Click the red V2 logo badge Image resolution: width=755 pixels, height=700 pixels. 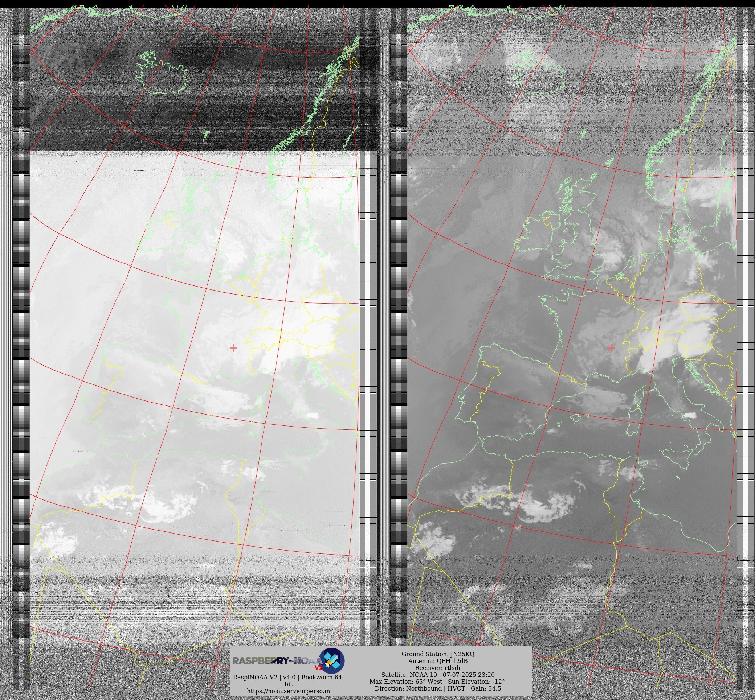(x=318, y=668)
